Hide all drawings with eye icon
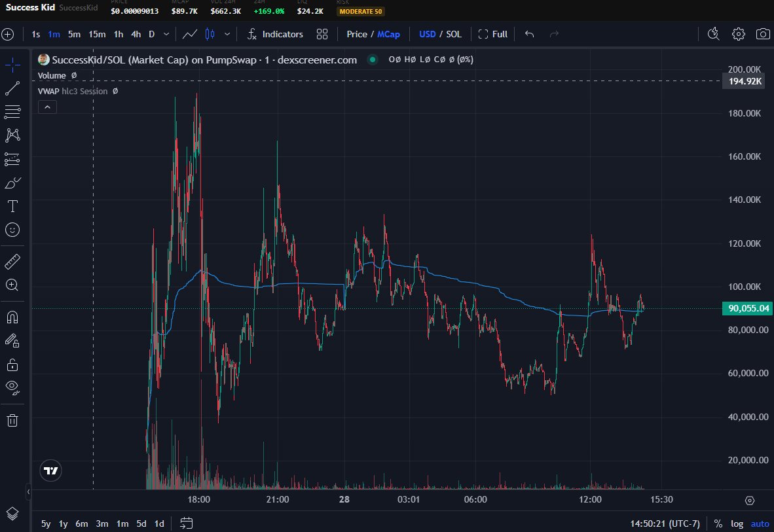The height and width of the screenshot is (532, 774). pos(12,388)
